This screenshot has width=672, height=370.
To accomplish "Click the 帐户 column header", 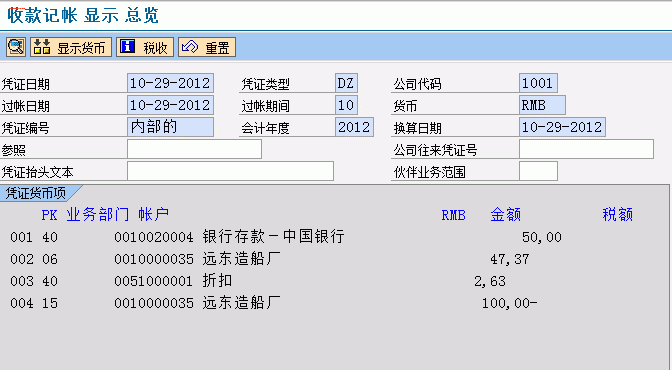I will pyautogui.click(x=153, y=214).
